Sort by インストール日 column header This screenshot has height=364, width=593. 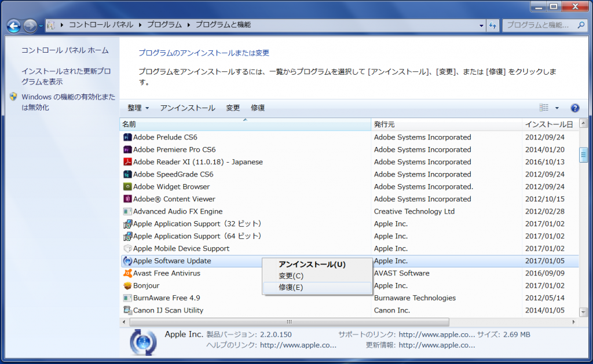[550, 124]
